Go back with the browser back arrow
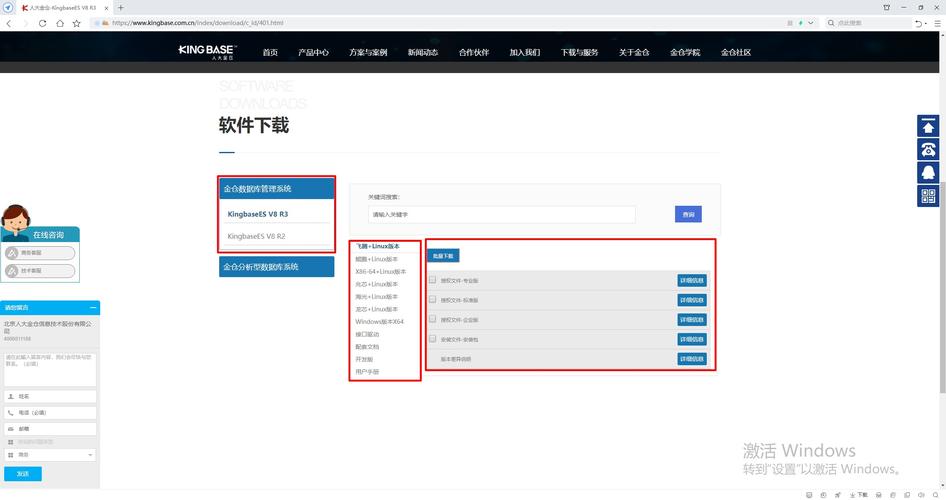Image resolution: width=946 pixels, height=500 pixels. coord(8,23)
